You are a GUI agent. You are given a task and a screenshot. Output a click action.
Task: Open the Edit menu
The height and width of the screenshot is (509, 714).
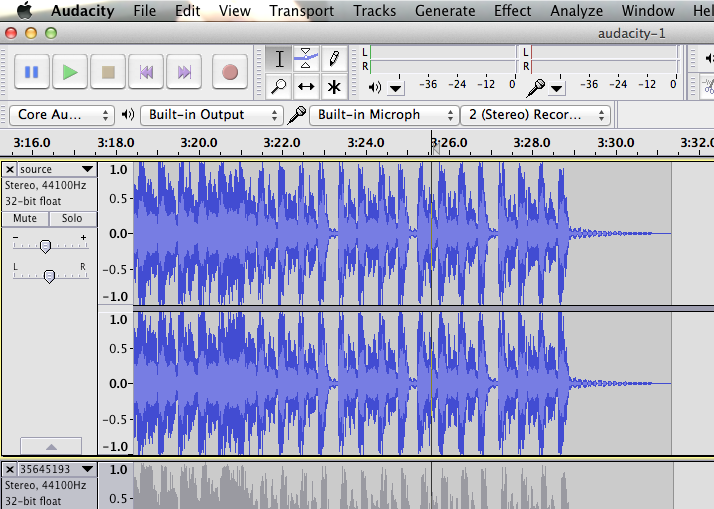point(188,10)
